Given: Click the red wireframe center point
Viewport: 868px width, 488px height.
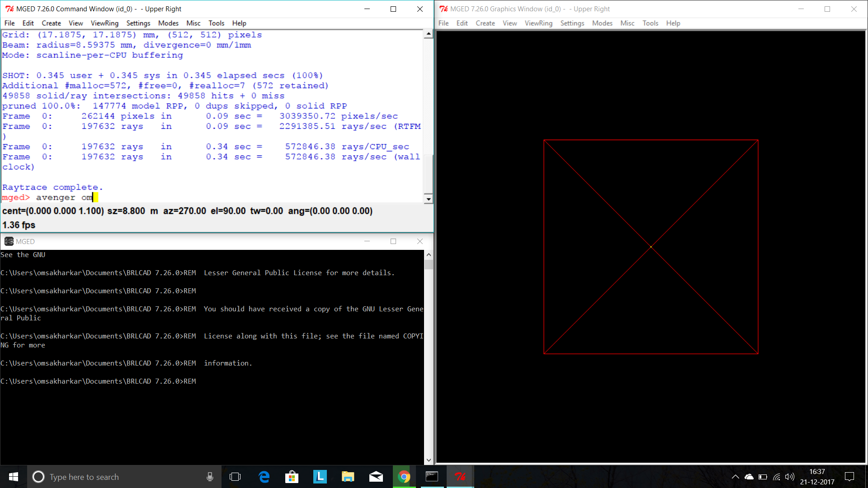Looking at the screenshot, I should point(651,247).
